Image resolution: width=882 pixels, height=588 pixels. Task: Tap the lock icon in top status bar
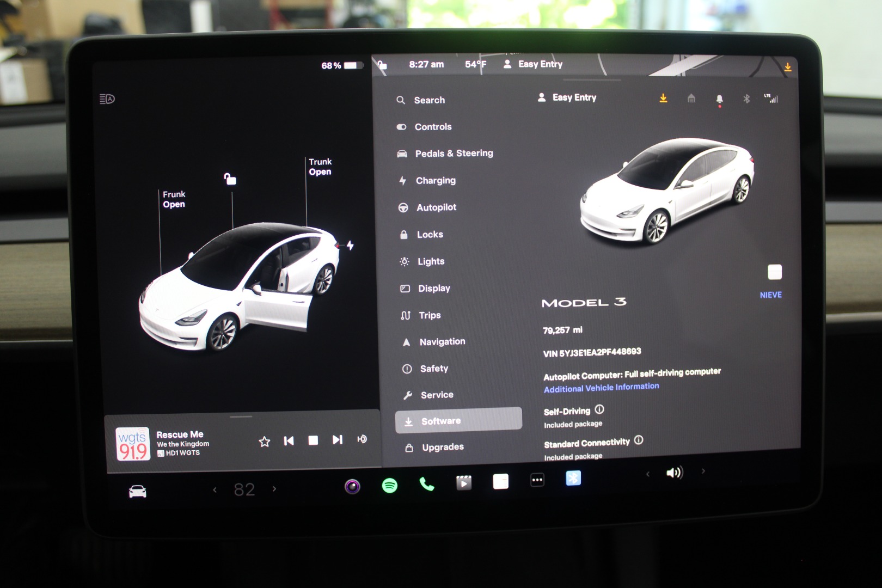382,65
